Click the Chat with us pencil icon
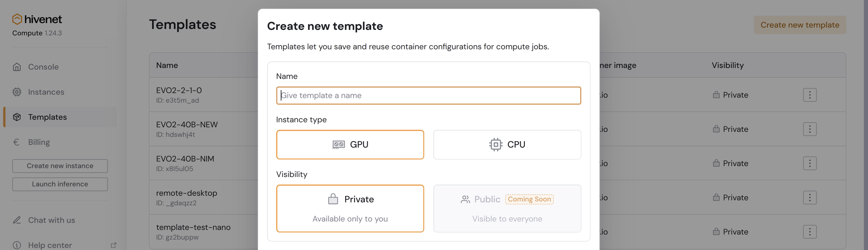Image resolution: width=868 pixels, height=250 pixels. 17,220
